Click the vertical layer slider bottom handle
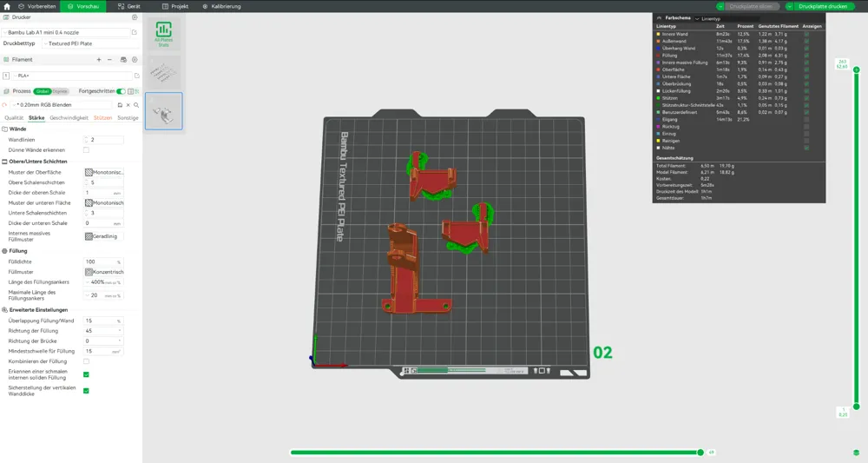The width and height of the screenshot is (868, 463). point(857,407)
